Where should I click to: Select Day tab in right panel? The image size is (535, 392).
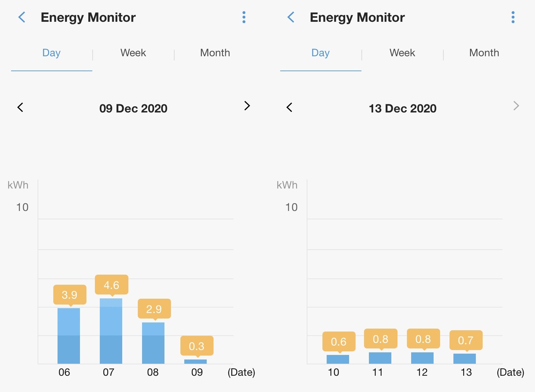pyautogui.click(x=320, y=53)
